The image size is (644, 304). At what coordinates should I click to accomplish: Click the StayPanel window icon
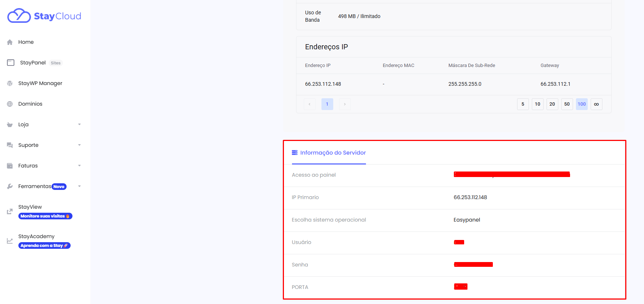(11, 63)
